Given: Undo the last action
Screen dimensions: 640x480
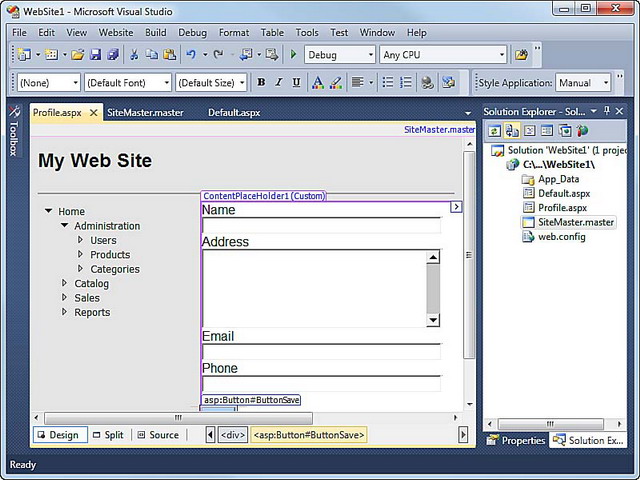Looking at the screenshot, I should click(x=191, y=54).
